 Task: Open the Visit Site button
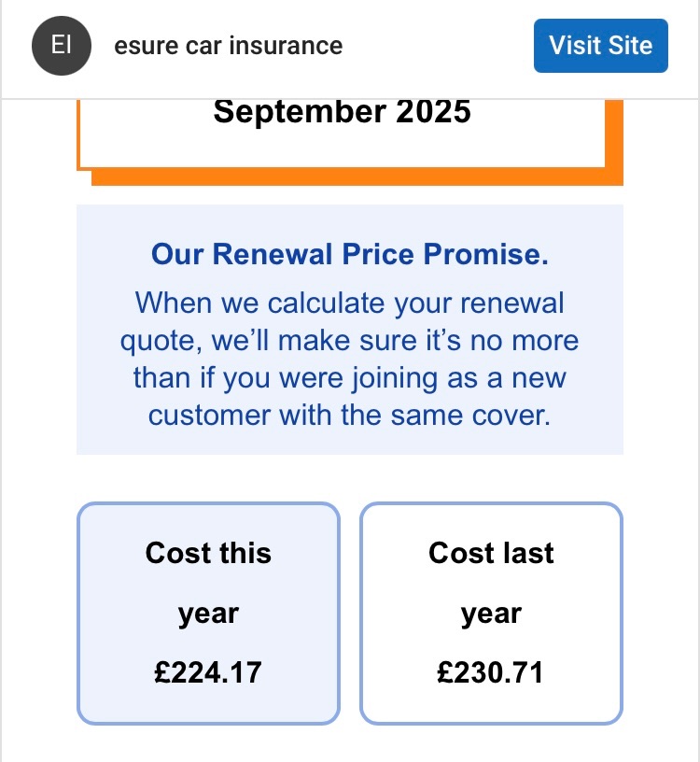pos(600,46)
